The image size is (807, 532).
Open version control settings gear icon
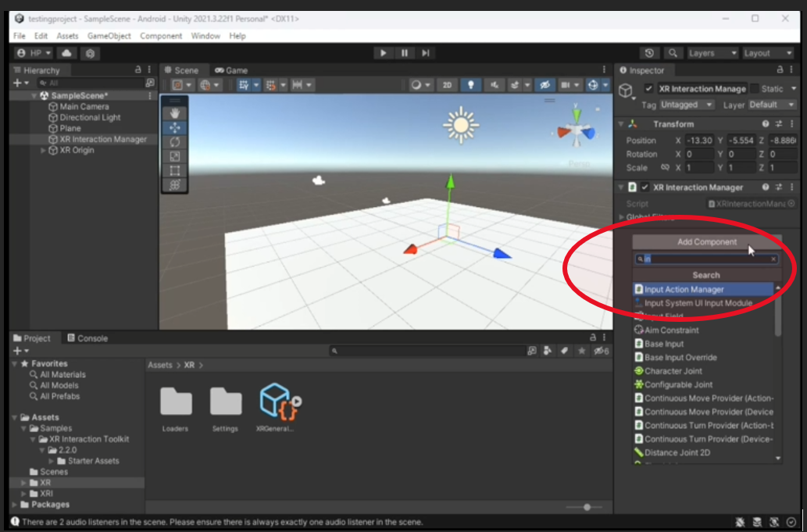(90, 53)
